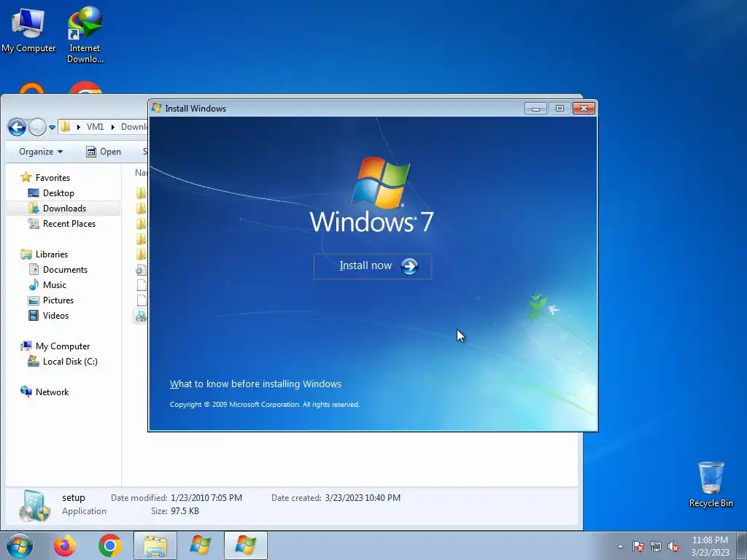Click the Explorer forward navigation button
Screen dimensions: 747x560
click(x=37, y=127)
